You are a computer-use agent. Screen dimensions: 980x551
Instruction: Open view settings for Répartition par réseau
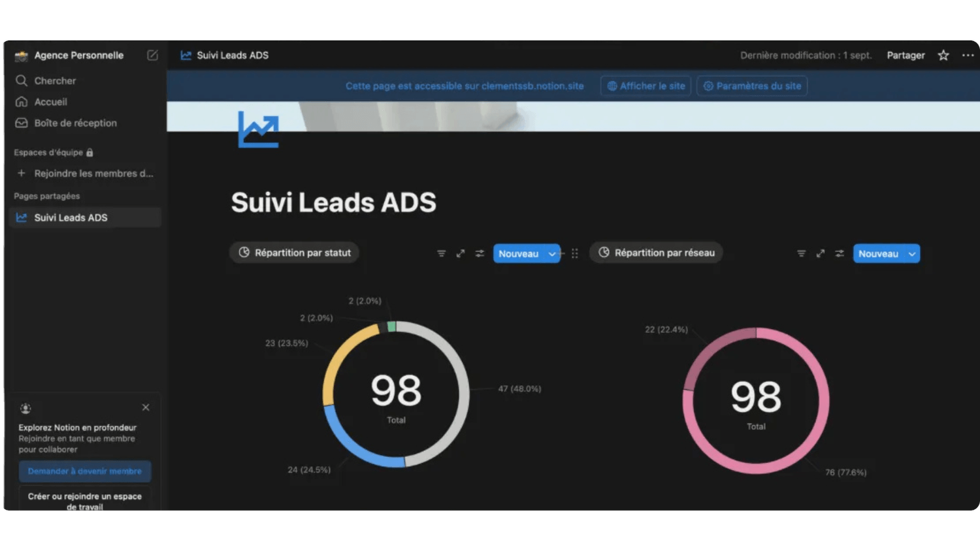840,253
